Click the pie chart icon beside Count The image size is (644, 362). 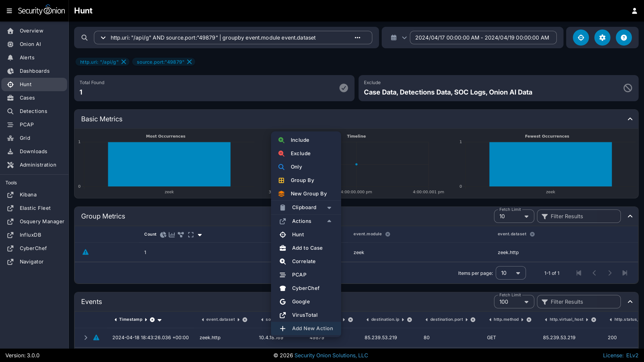tap(163, 235)
